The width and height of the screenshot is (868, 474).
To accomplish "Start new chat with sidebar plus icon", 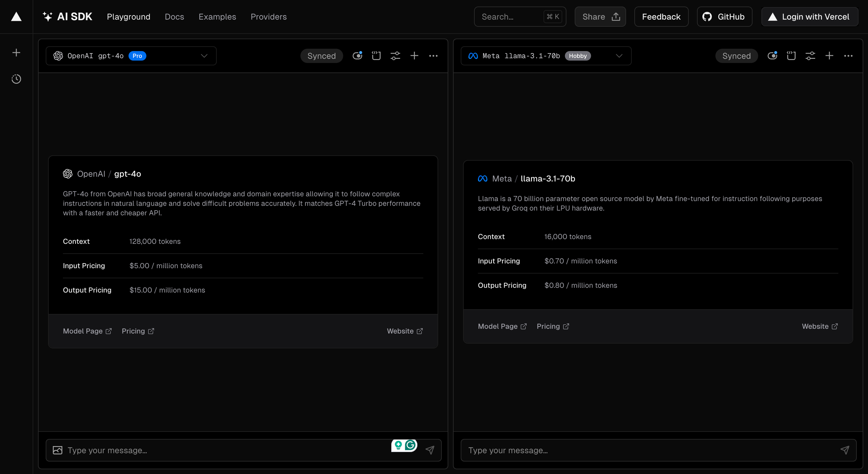I will tap(16, 53).
